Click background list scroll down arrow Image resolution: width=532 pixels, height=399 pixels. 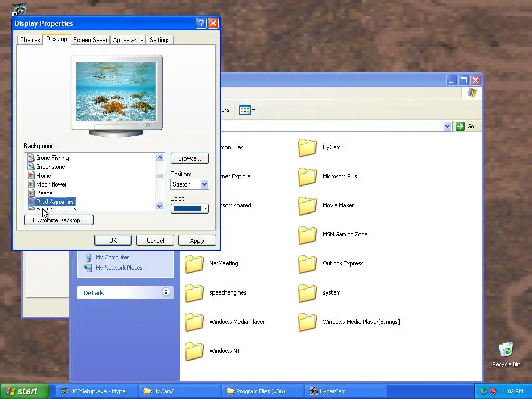(160, 206)
